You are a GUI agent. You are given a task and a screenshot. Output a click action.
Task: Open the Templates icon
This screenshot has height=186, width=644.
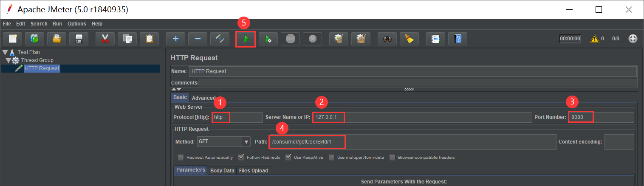35,39
